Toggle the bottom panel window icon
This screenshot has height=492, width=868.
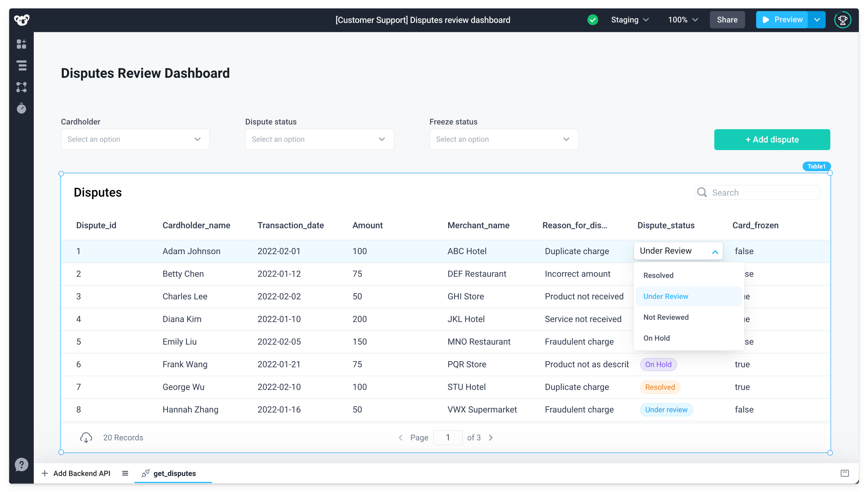[x=844, y=473]
